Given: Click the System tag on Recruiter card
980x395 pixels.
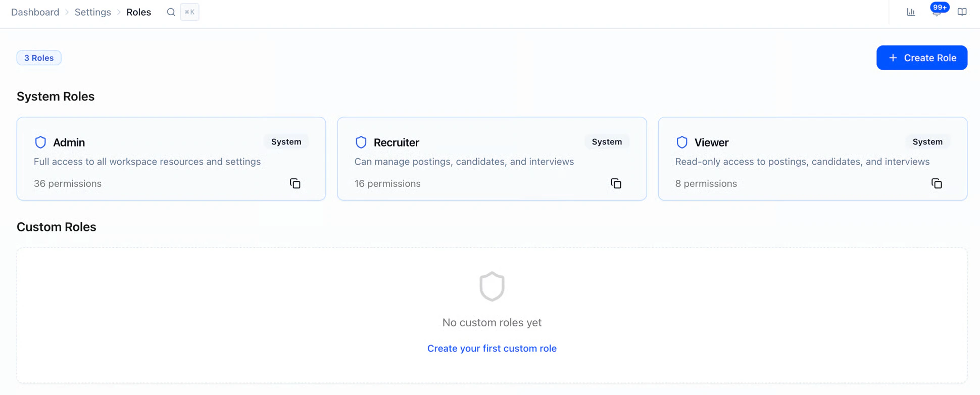Looking at the screenshot, I should point(607,142).
